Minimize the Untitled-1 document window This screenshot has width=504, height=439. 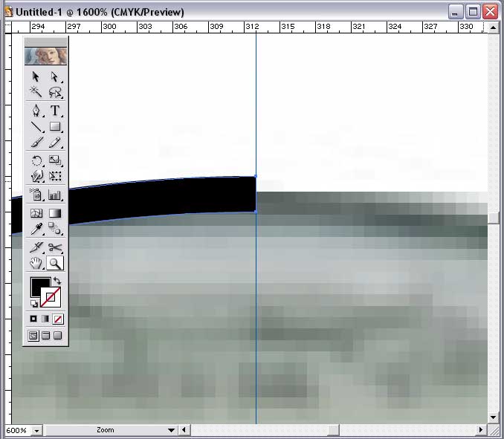click(x=455, y=12)
